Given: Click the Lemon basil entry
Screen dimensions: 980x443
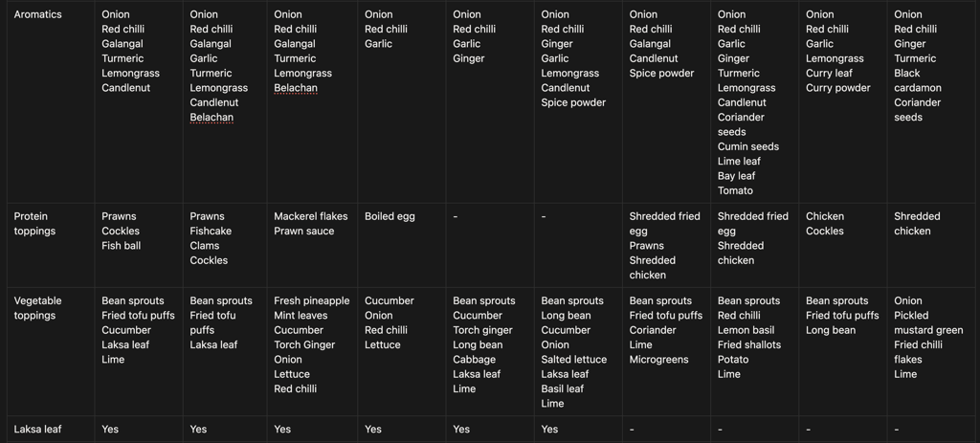Looking at the screenshot, I should coord(746,330).
